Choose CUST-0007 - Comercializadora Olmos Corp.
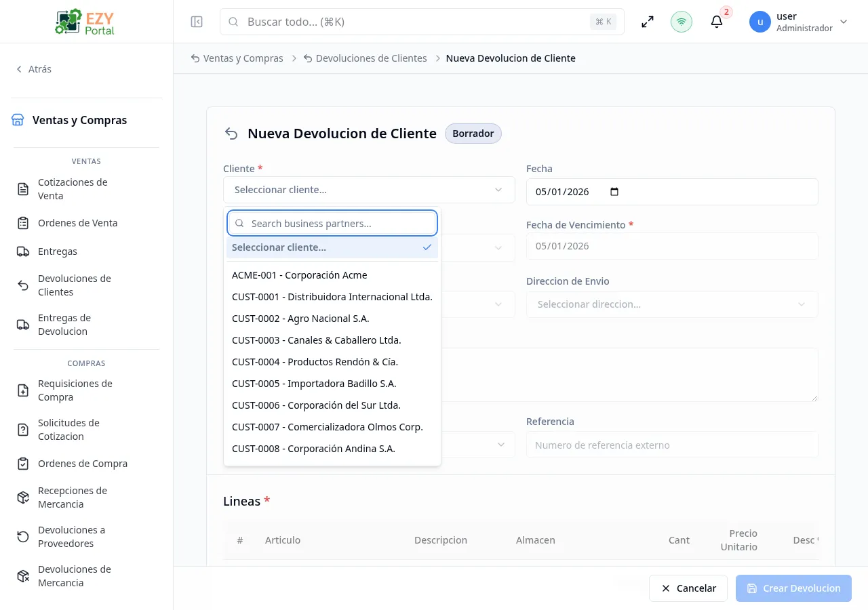 332,427
